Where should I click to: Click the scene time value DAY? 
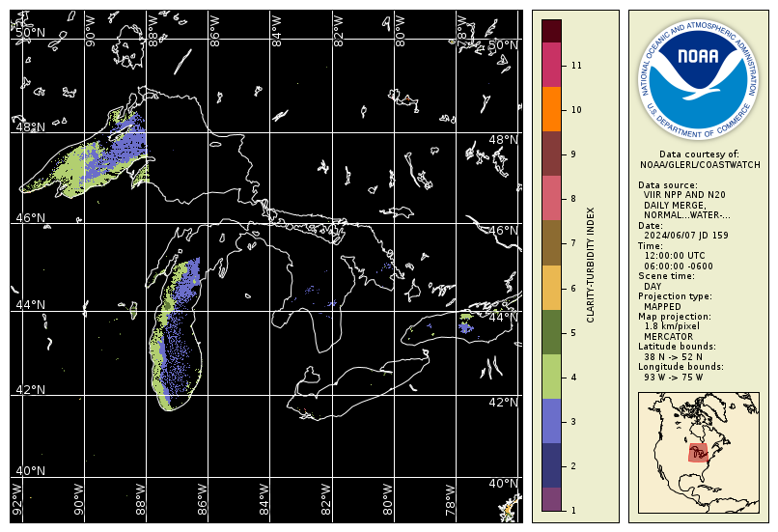click(653, 287)
